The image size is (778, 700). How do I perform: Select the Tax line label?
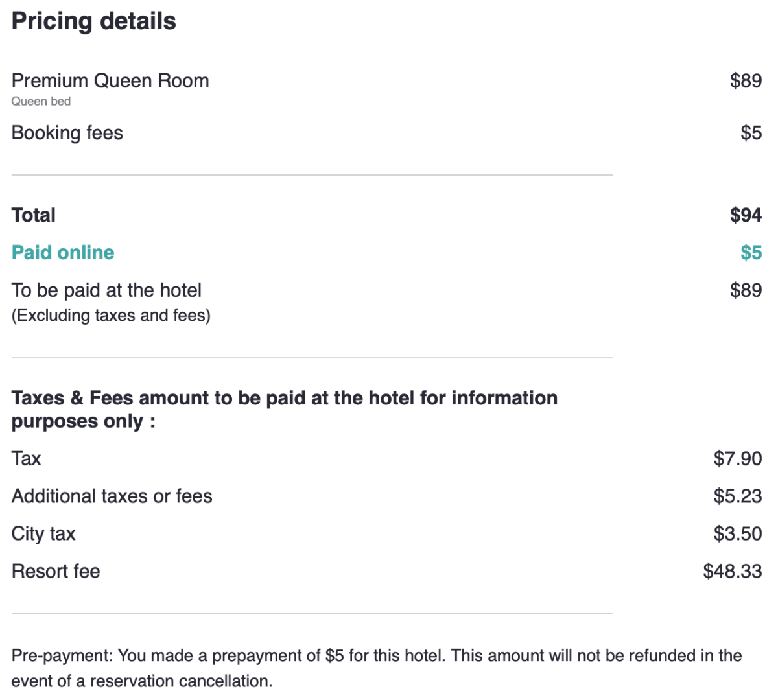tap(27, 458)
